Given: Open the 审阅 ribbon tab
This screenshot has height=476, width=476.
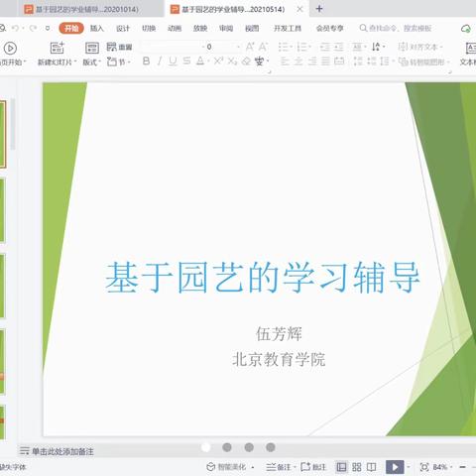Looking at the screenshot, I should pos(226,29).
